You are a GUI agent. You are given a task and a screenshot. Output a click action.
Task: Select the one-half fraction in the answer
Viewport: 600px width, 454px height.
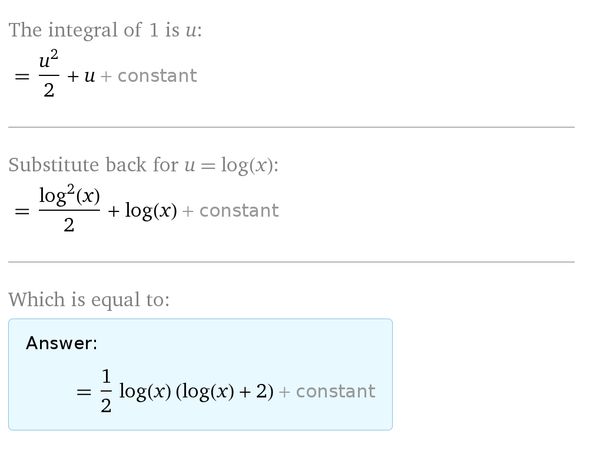104,391
